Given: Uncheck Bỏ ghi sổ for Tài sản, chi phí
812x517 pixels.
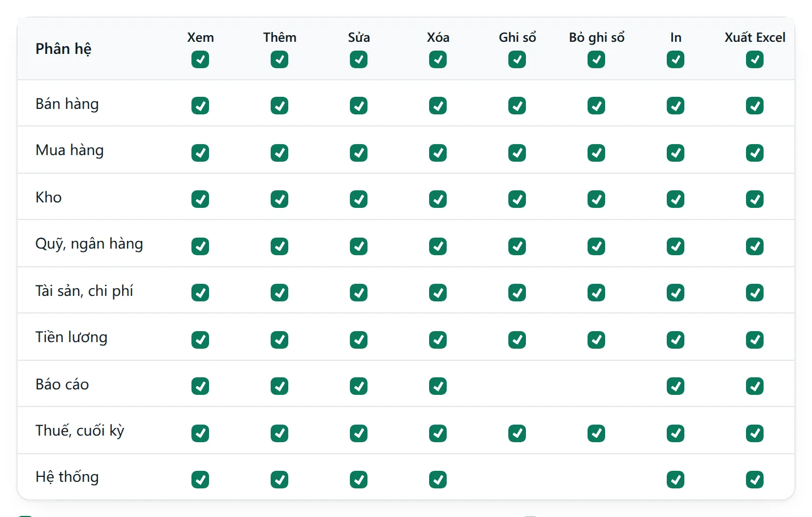Looking at the screenshot, I should point(596,293).
